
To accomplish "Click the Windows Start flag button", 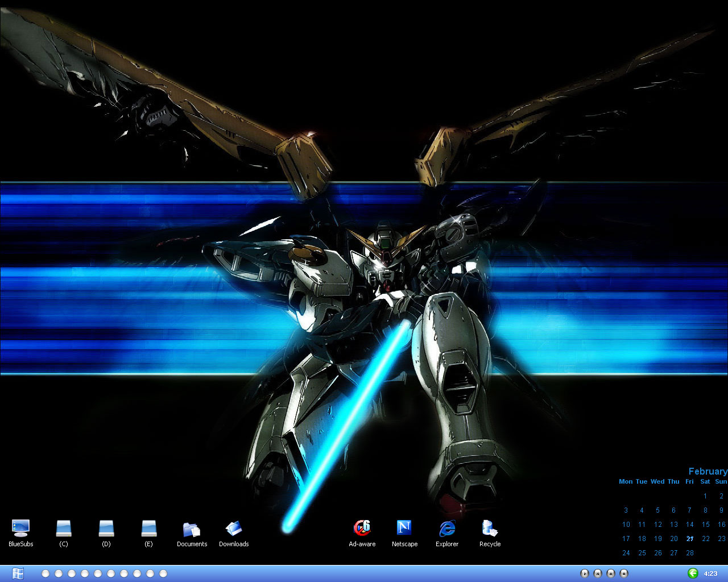I will point(18,573).
